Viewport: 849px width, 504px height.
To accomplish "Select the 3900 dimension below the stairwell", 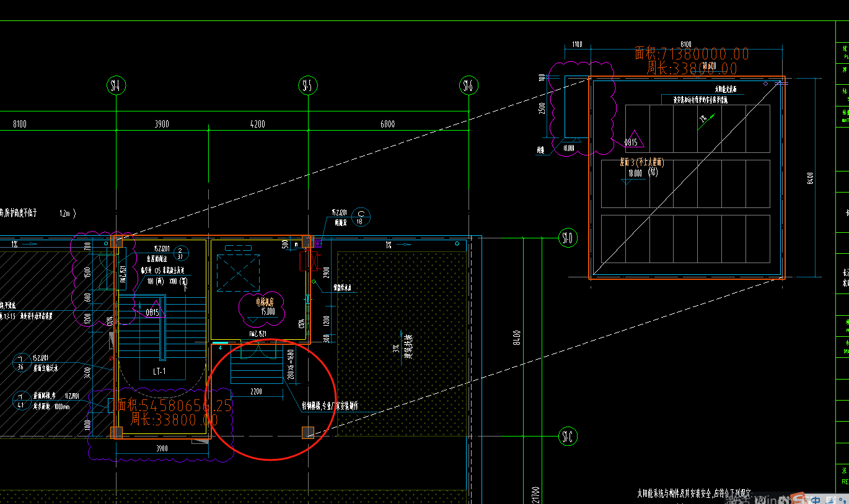I will [x=162, y=448].
